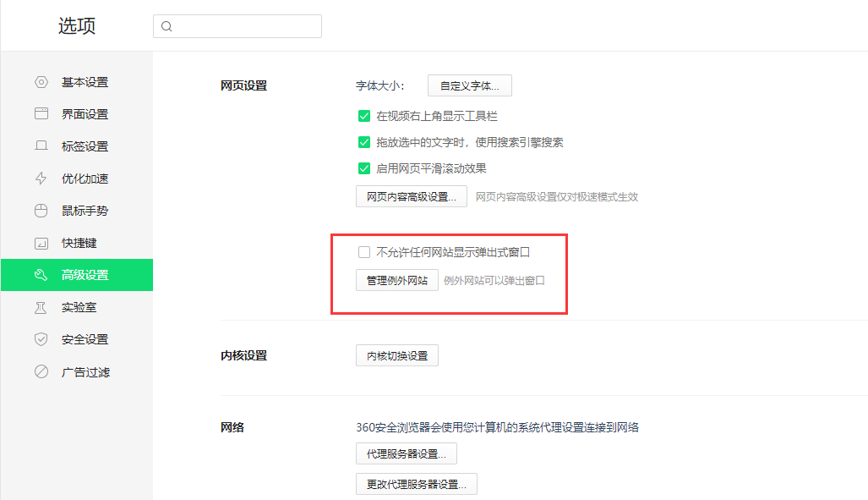Click 代理服务器设置... button
Viewport: 868px width, 500px height.
[407, 453]
